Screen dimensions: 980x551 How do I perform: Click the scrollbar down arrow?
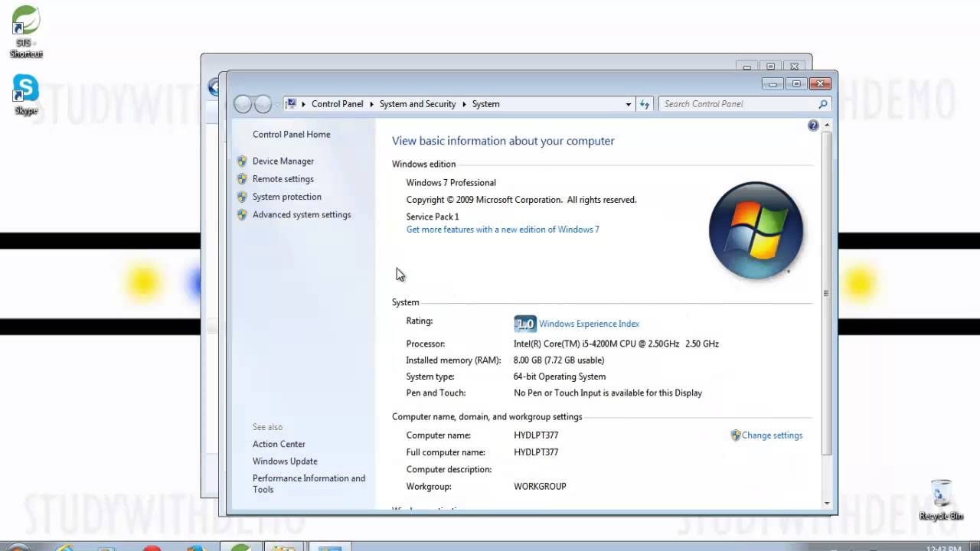point(827,504)
